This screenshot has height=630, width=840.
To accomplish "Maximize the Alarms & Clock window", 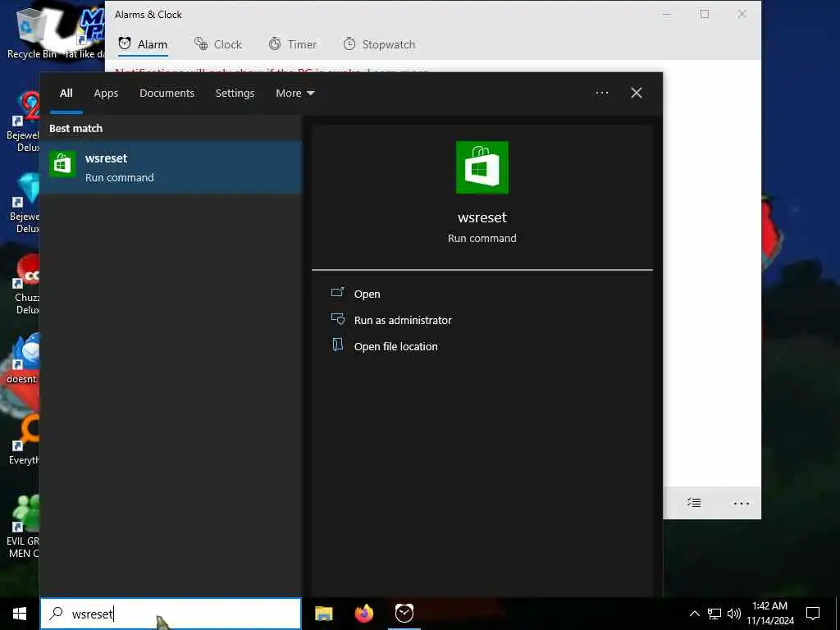I will [x=705, y=15].
